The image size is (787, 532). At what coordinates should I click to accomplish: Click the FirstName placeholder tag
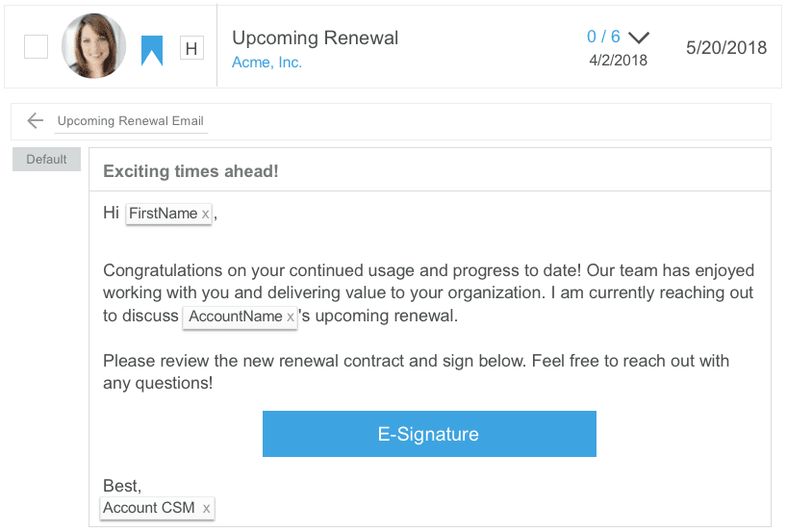(163, 214)
